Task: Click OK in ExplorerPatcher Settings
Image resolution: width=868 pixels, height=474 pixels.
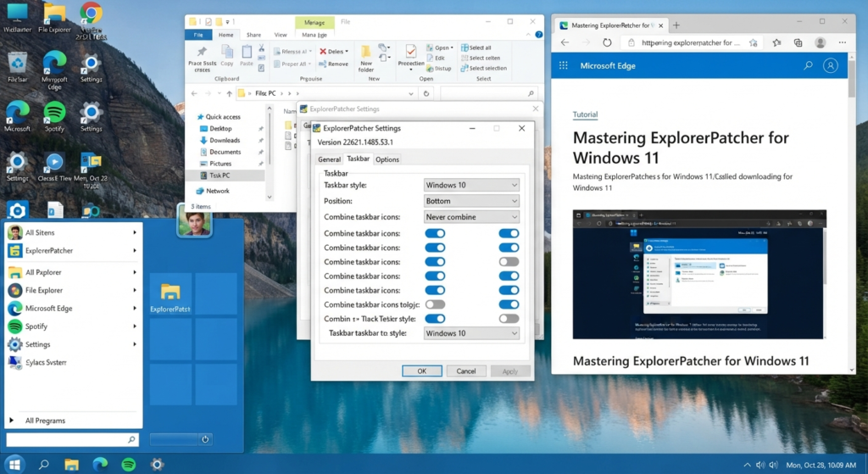Action: 422,371
